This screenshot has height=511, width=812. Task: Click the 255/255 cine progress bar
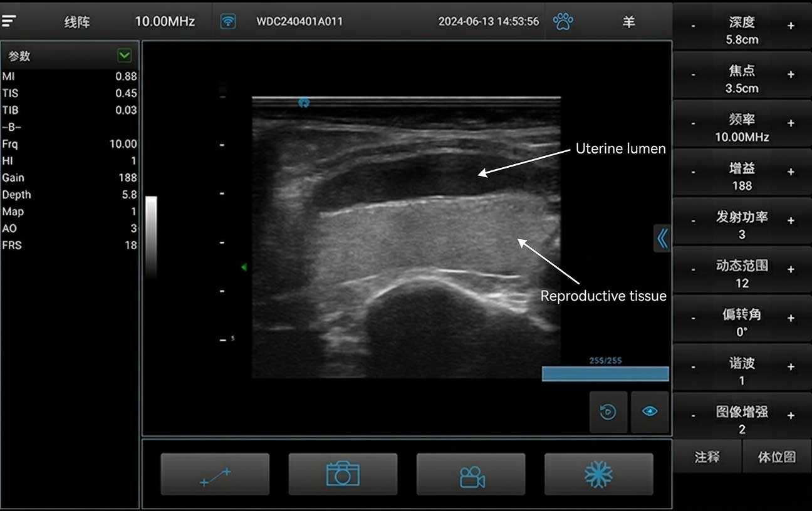(x=604, y=373)
